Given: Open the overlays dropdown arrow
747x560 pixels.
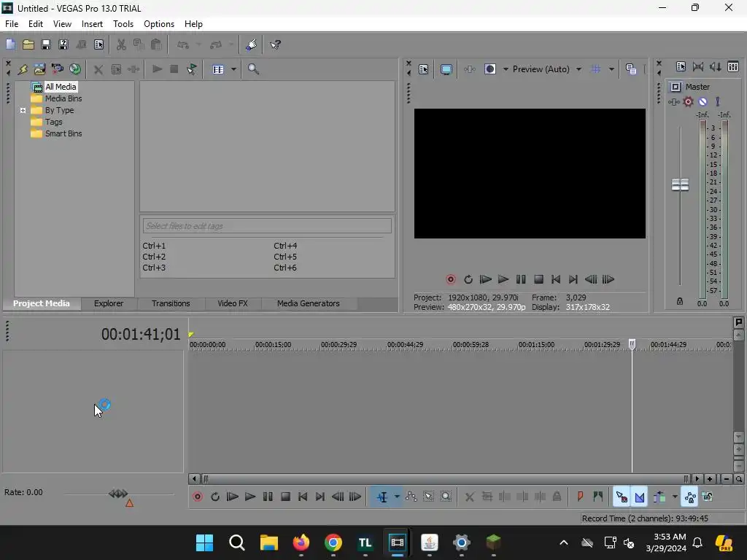Looking at the screenshot, I should (612, 69).
